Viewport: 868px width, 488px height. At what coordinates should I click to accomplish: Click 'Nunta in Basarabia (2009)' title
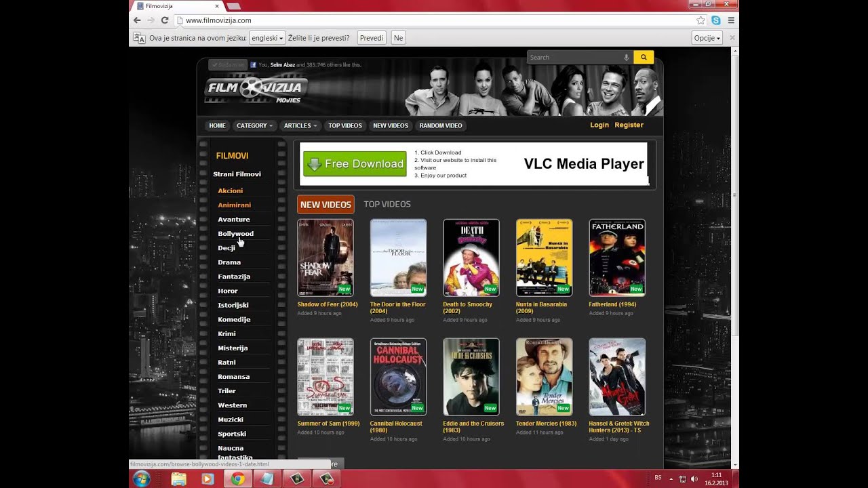[541, 308]
